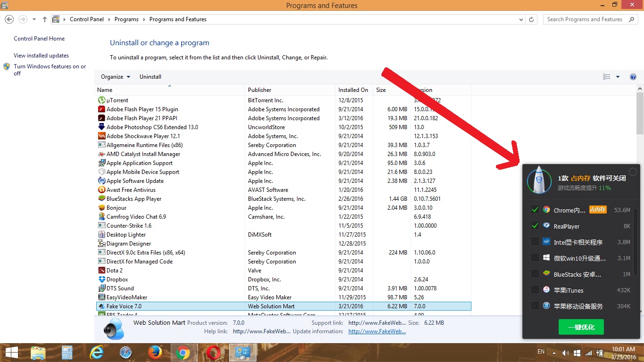Go up one level with the Up arrow

pyautogui.click(x=45, y=19)
